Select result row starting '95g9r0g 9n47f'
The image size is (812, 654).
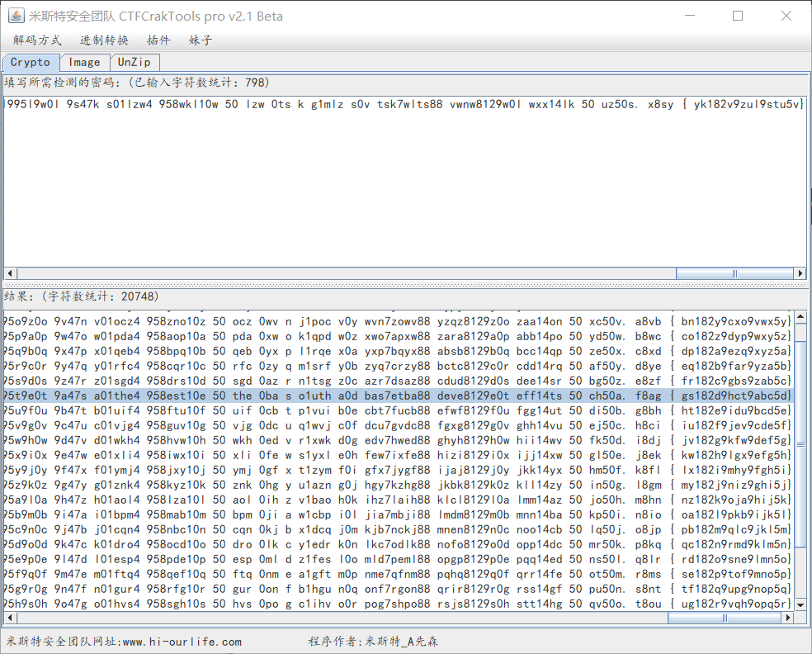[x=399, y=590]
